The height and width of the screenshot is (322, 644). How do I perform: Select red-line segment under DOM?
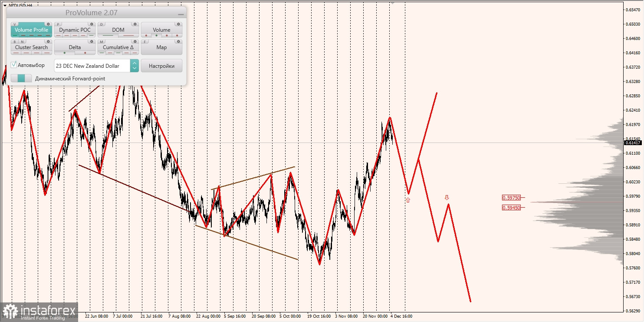(x=128, y=35)
